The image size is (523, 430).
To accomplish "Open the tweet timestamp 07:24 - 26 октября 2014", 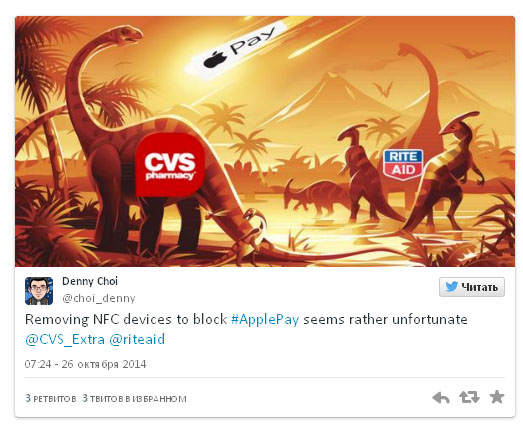I will pyautogui.click(x=85, y=364).
